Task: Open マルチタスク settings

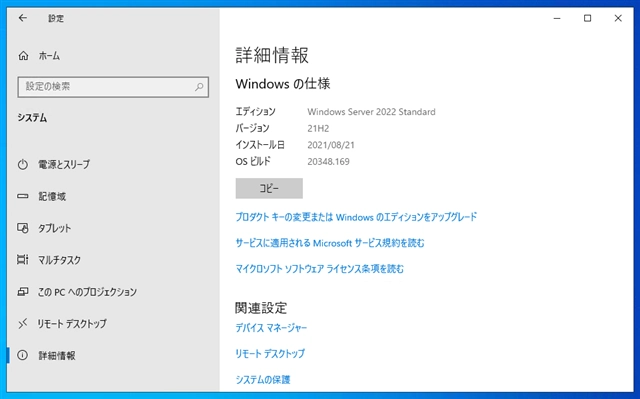Action: 59,260
